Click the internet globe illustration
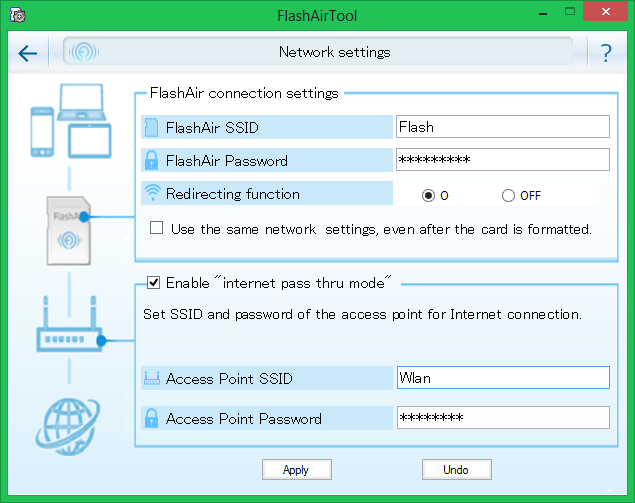635x503 pixels. tap(68, 427)
